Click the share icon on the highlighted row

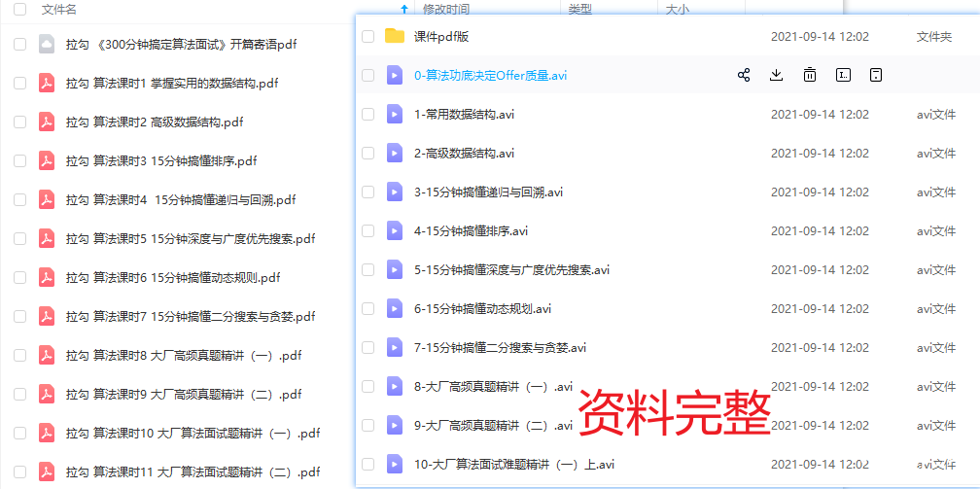tap(743, 76)
